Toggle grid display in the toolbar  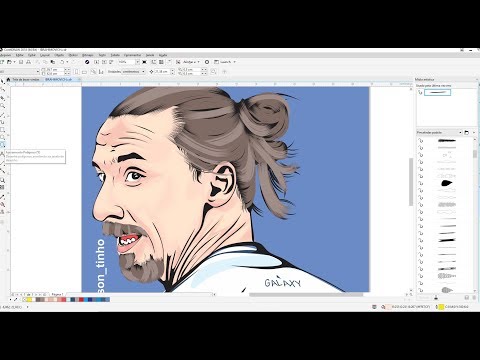161,62
